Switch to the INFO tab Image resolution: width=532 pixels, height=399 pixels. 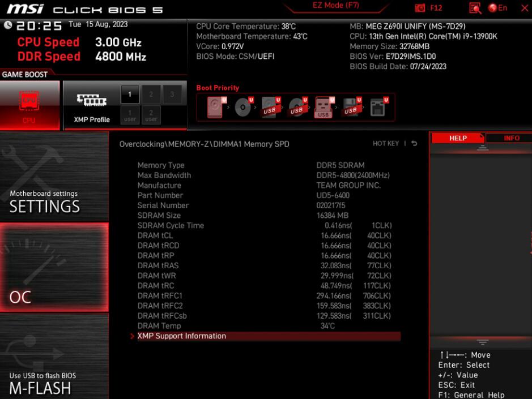[x=511, y=138]
